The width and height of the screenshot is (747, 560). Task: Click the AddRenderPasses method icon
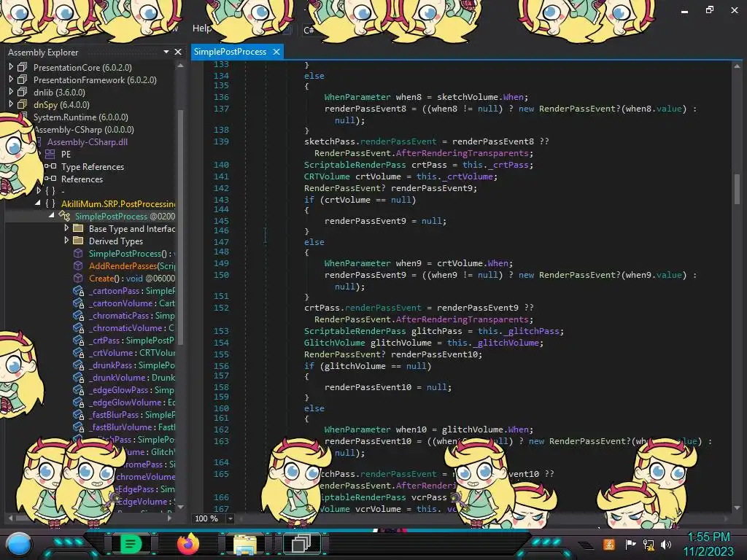(x=78, y=265)
